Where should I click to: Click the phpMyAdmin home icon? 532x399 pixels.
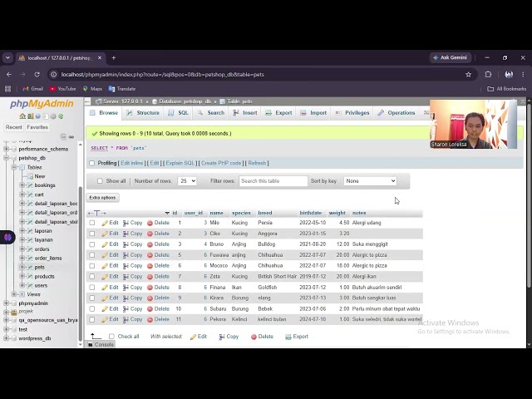(x=22, y=116)
